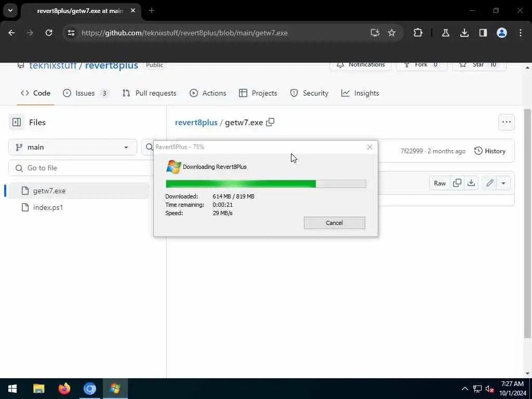Screen dimensions: 532x399
Task: Click the Go to file search field
Action: [x=82, y=168]
